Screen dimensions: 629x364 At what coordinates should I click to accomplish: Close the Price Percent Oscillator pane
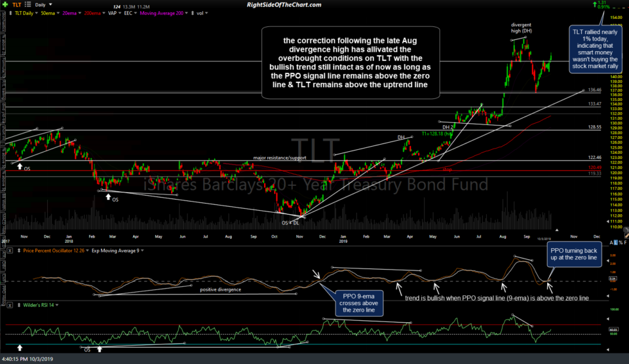click(10, 251)
